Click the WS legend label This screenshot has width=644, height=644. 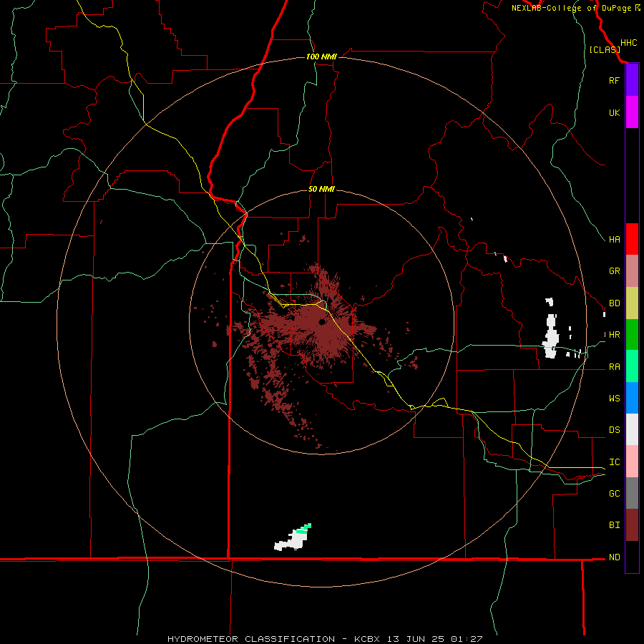[x=614, y=399]
